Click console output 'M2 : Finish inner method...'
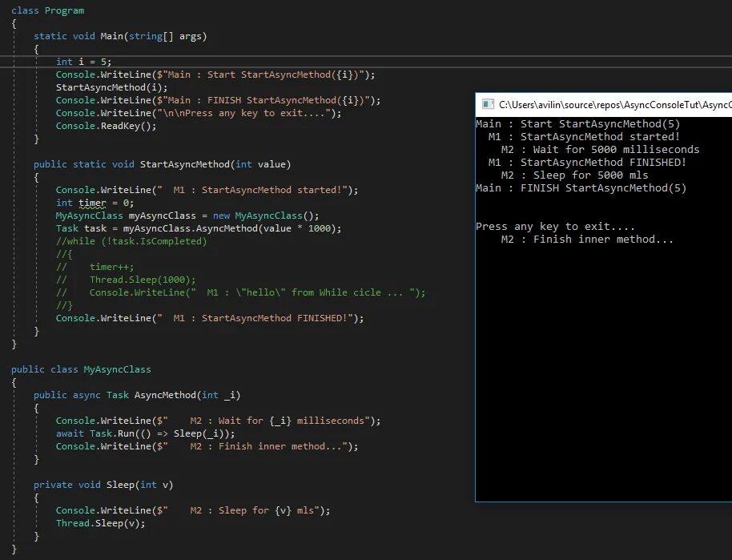 [587, 239]
